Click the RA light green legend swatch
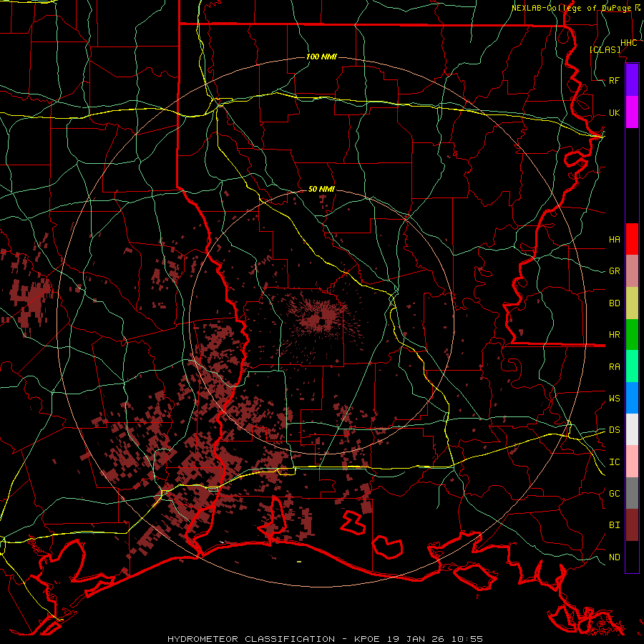This screenshot has width=644, height=644. (x=632, y=366)
